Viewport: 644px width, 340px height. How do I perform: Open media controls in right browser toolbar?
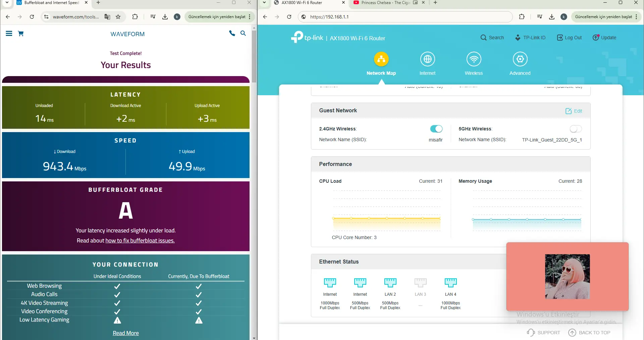(540, 17)
